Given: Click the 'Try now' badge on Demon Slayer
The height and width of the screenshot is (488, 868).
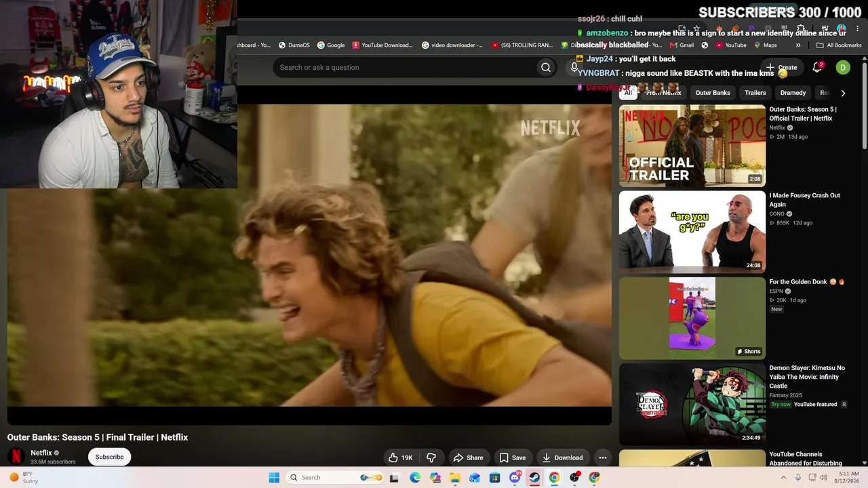Looking at the screenshot, I should coord(781,405).
